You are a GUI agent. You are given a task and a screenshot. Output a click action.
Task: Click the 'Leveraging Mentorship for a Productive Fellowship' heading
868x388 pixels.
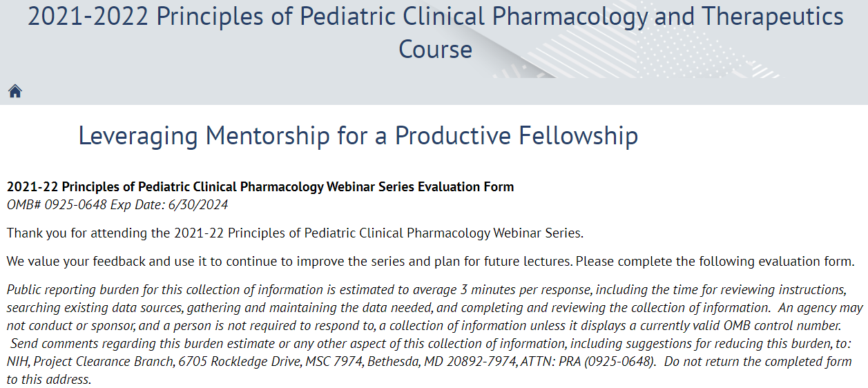(358, 135)
